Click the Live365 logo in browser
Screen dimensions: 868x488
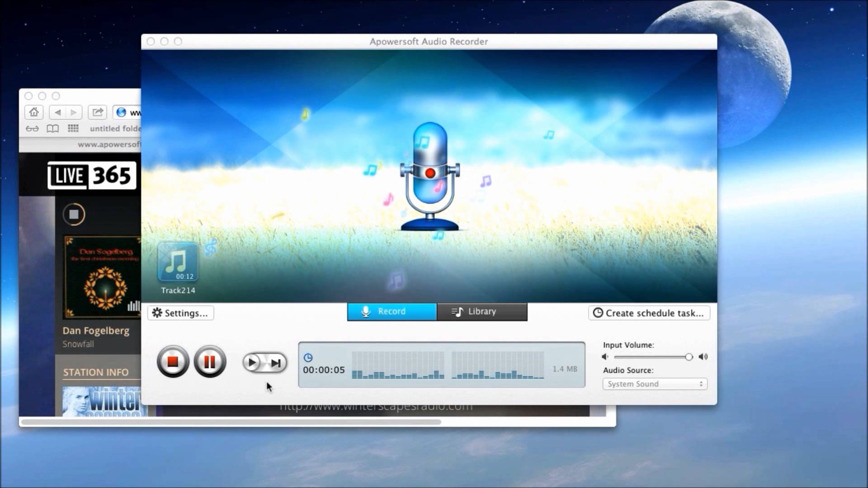pyautogui.click(x=92, y=175)
